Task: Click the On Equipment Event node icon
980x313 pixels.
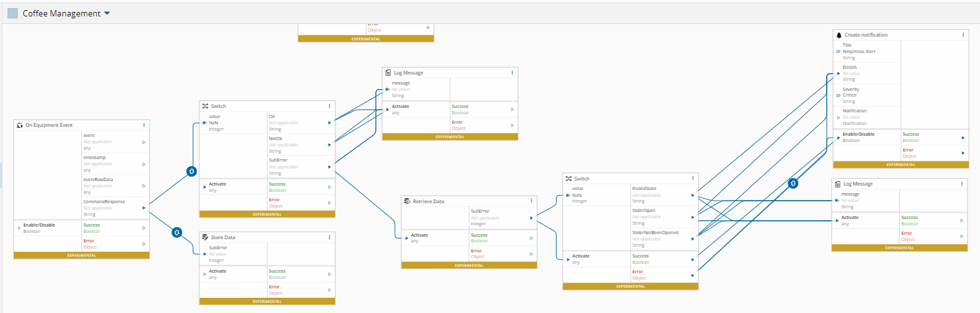Action: 20,125
